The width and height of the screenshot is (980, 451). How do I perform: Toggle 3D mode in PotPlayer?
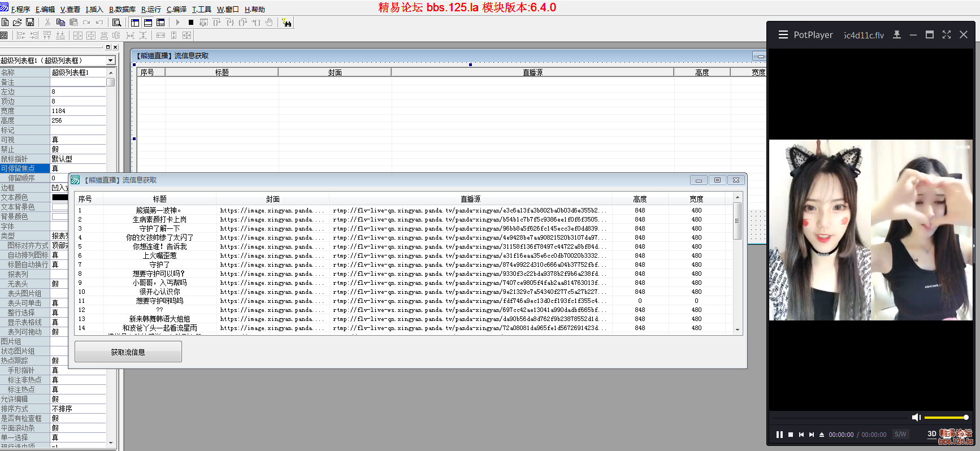coord(931,434)
